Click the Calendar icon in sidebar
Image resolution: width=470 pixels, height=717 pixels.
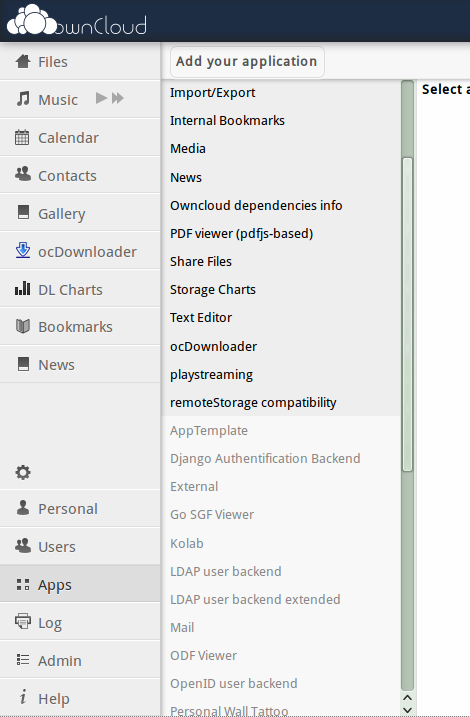[22, 137]
